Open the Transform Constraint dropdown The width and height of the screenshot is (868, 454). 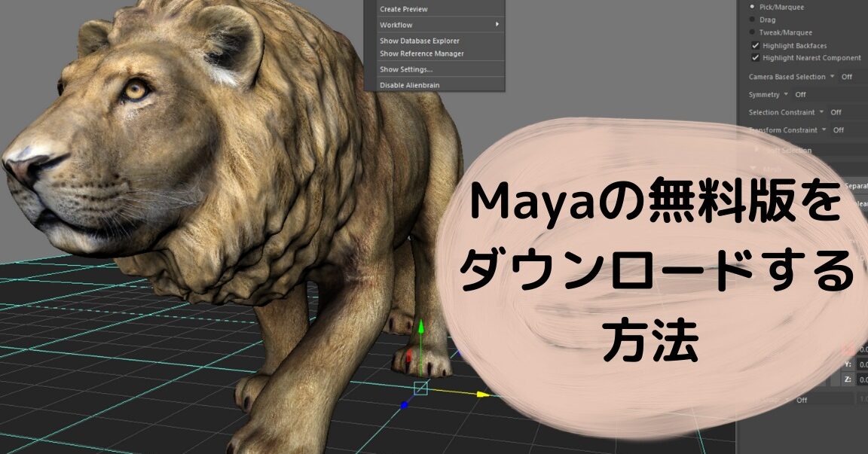point(824,129)
